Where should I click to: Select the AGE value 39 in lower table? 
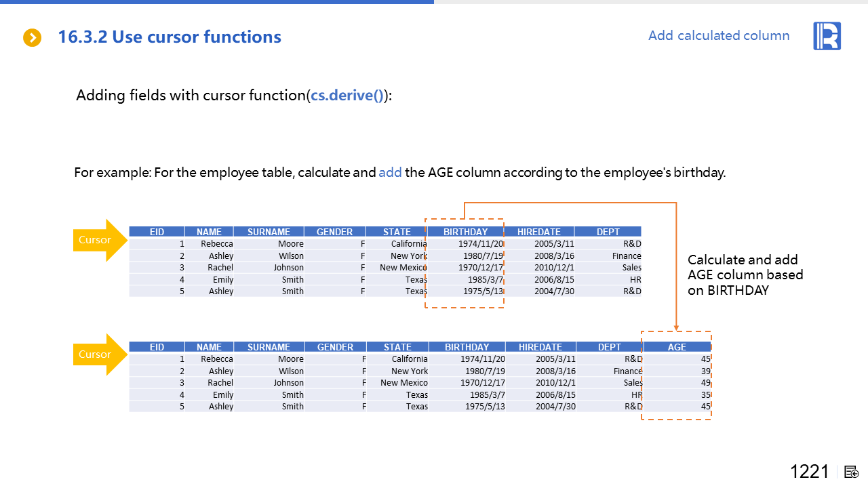705,371
